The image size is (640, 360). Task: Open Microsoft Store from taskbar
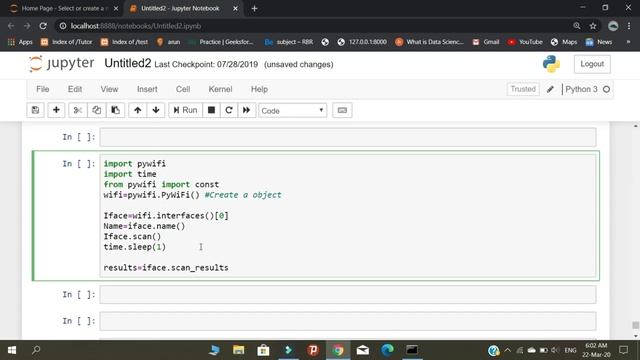263,350
